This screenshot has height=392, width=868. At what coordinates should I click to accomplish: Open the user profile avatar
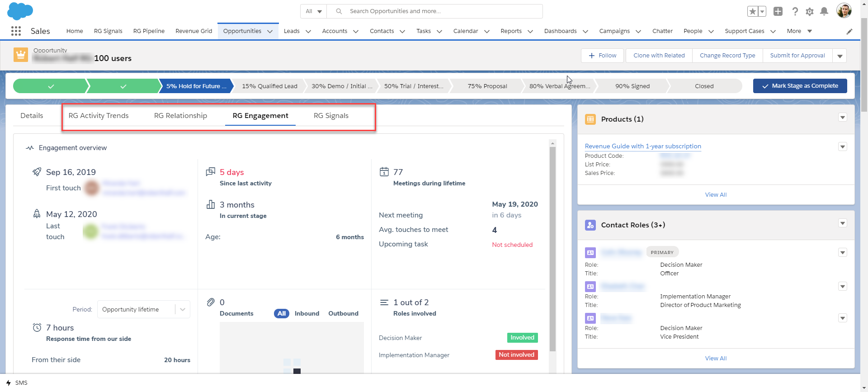pos(844,10)
